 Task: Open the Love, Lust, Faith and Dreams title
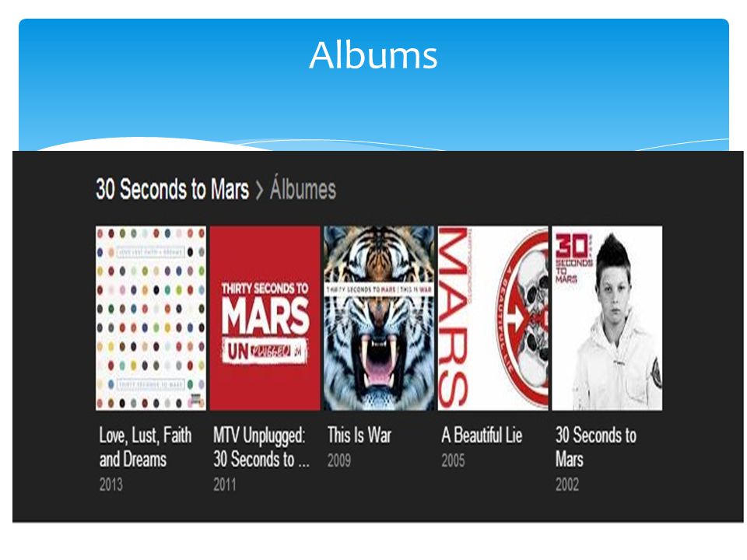click(146, 447)
